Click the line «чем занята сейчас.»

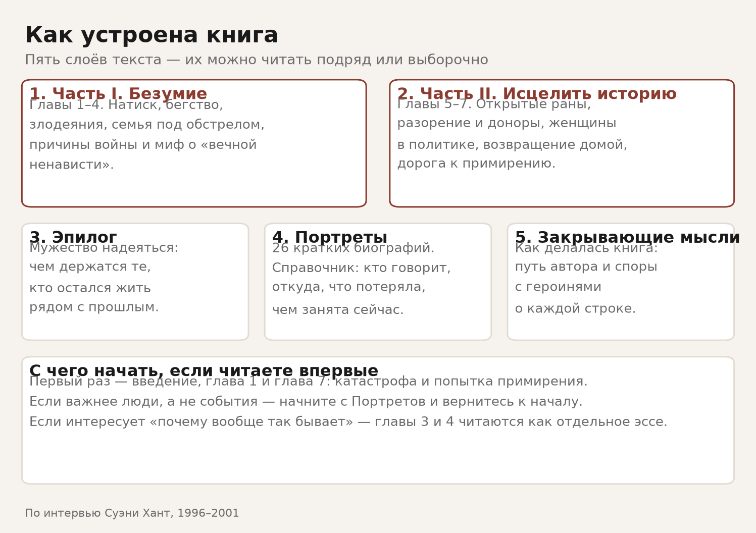pos(338,310)
